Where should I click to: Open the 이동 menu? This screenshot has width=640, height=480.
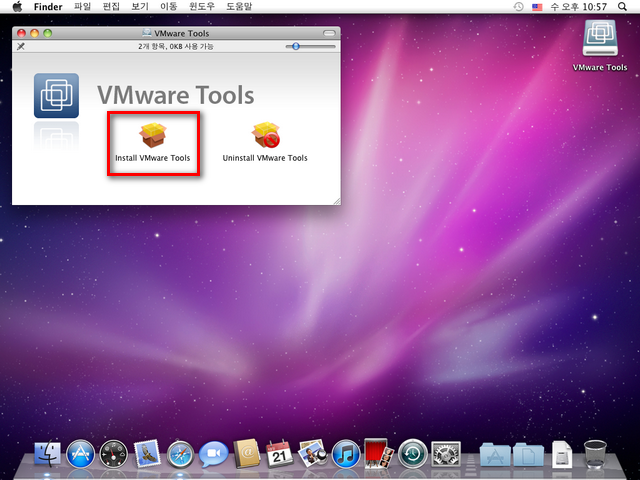[168, 7]
